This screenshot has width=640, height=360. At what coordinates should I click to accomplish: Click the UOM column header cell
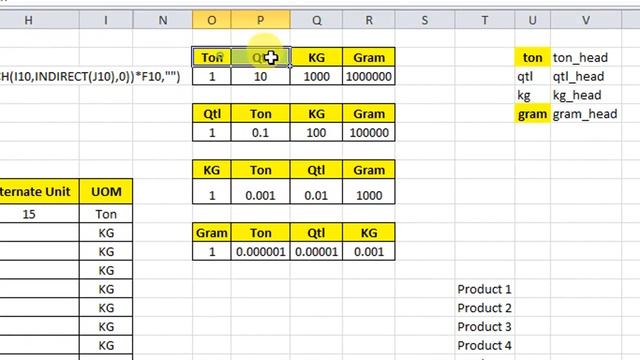click(106, 191)
